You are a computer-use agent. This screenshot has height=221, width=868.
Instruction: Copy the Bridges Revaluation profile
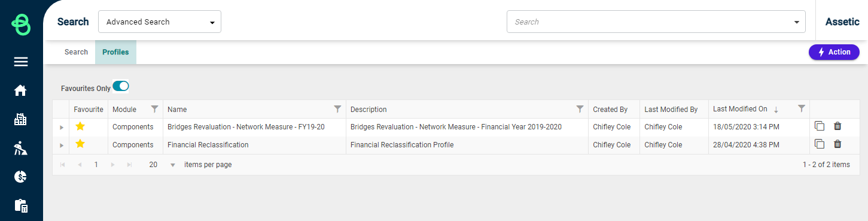[820, 126]
